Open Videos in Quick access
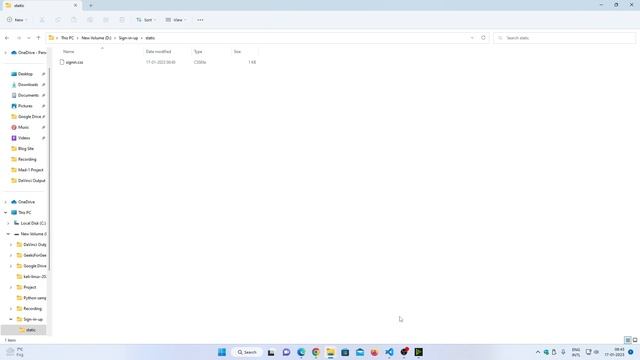 pyautogui.click(x=24, y=138)
